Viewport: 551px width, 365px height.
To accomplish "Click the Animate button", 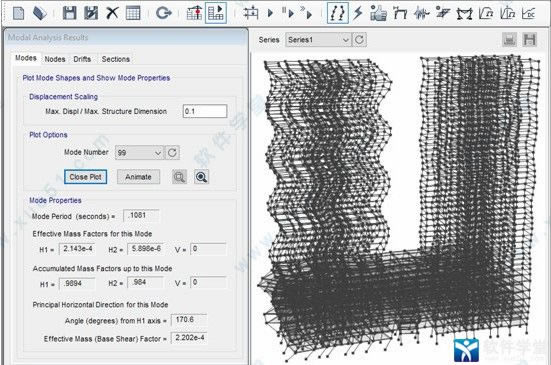I will [138, 177].
